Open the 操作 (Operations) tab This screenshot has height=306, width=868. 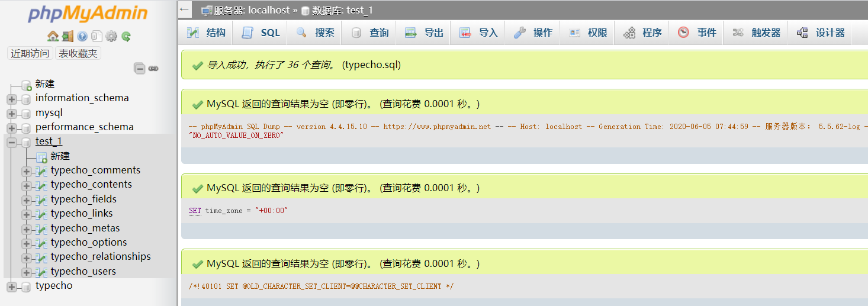tap(533, 33)
